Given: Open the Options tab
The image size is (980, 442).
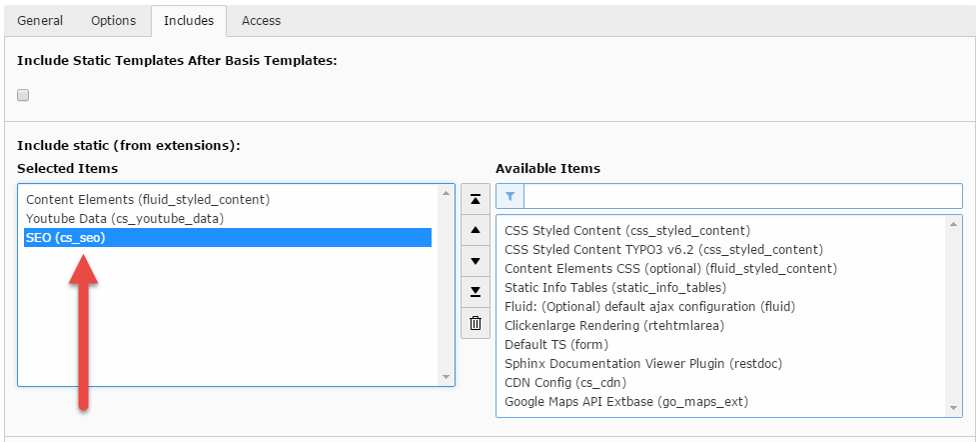Looking at the screenshot, I should pyautogui.click(x=113, y=20).
